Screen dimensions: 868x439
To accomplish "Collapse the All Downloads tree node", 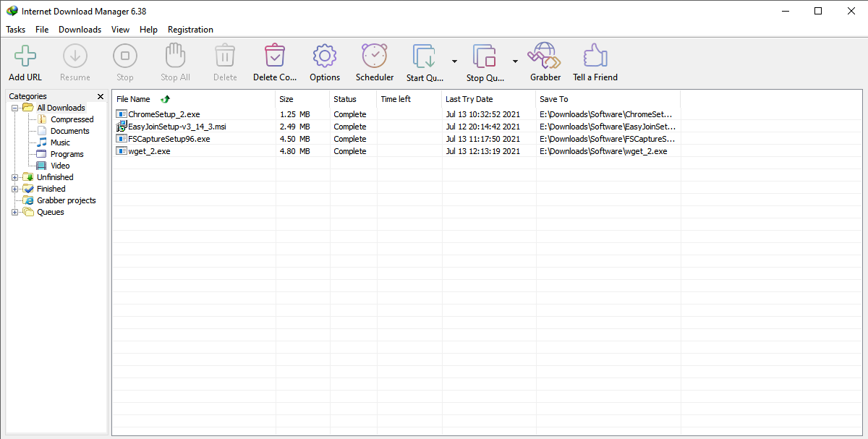I will coord(15,108).
